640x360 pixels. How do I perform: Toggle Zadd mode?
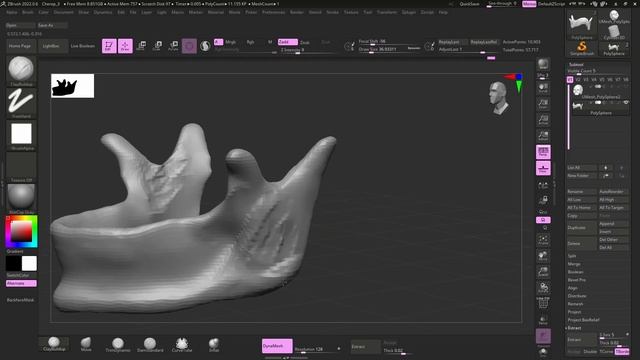tap(287, 42)
